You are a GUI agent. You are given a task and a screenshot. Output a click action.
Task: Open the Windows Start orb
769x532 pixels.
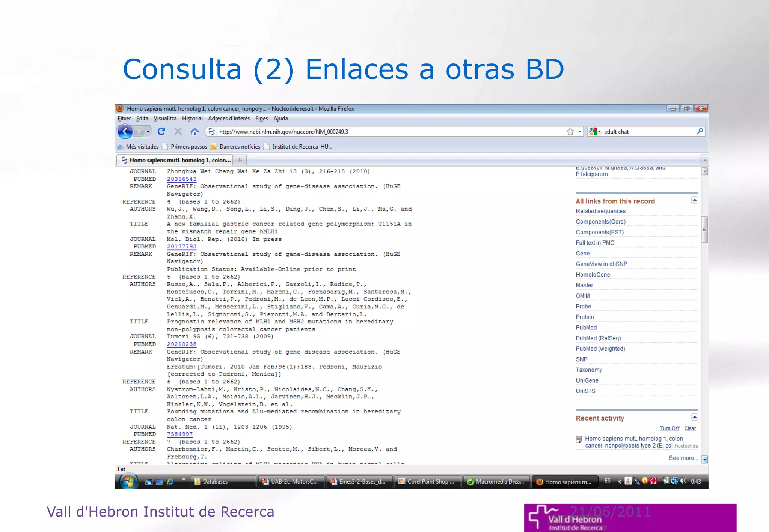(128, 481)
